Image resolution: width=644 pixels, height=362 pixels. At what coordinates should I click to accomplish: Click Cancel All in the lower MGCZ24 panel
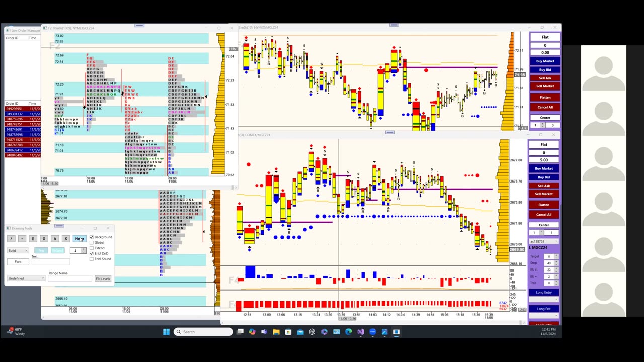[544, 215]
